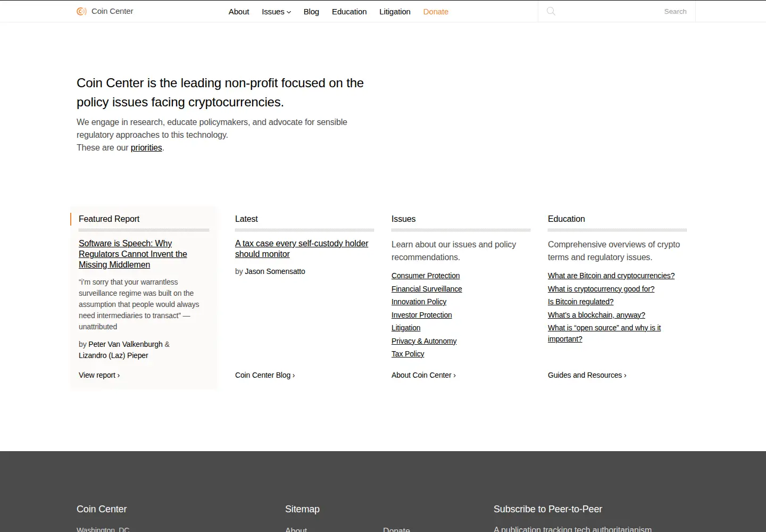The image size is (766, 532).
Task: Open the Litigation nav item
Action: click(395, 12)
